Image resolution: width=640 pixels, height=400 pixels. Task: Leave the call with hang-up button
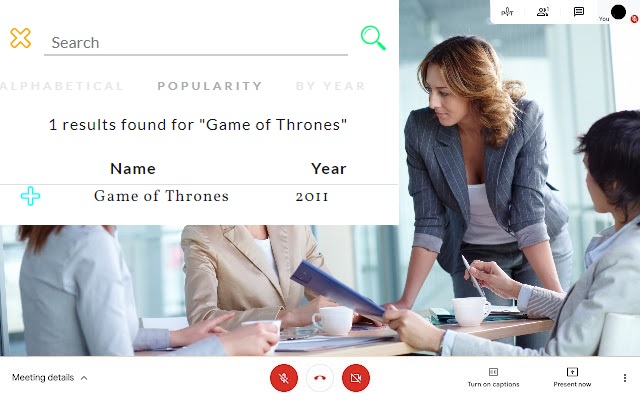(x=320, y=378)
